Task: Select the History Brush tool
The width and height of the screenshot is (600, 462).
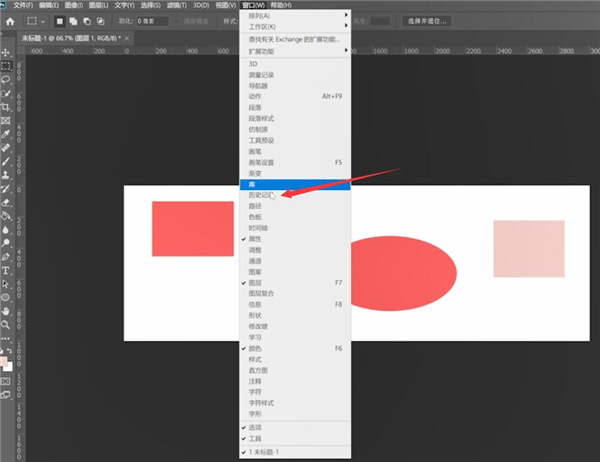Action: click(6, 189)
